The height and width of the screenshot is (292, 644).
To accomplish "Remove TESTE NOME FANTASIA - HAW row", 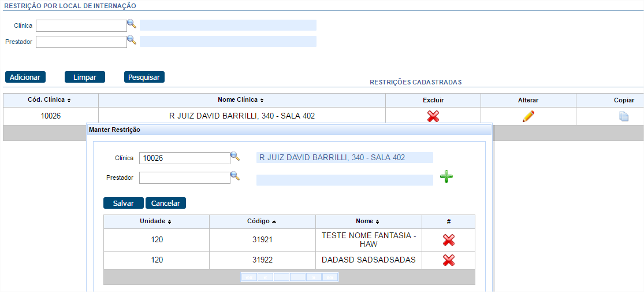I will tap(449, 240).
